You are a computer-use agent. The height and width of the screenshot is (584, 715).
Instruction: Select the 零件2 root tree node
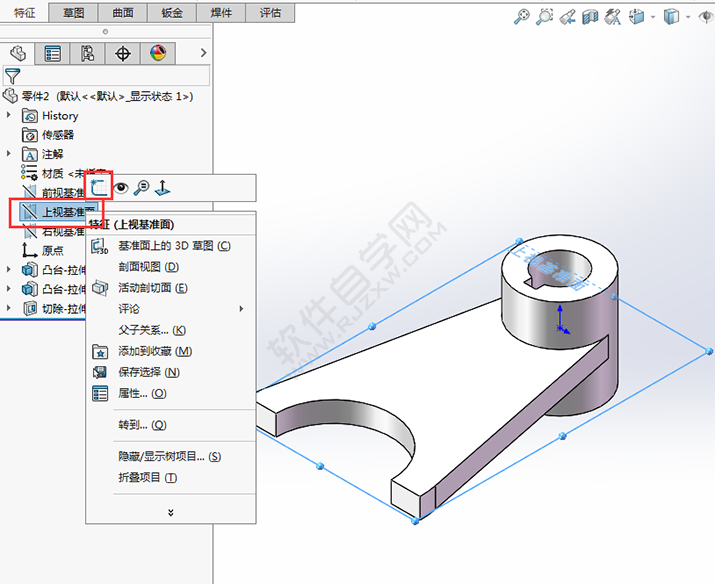point(98,96)
